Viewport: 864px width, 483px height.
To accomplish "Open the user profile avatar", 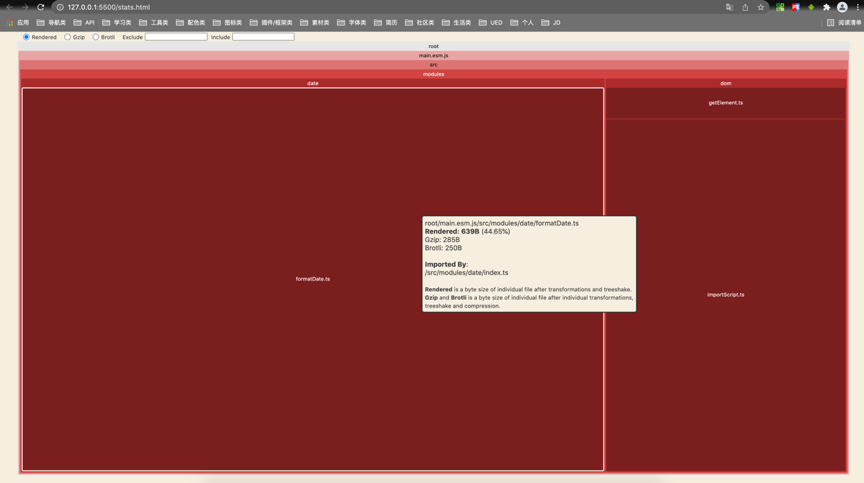I will pyautogui.click(x=842, y=7).
